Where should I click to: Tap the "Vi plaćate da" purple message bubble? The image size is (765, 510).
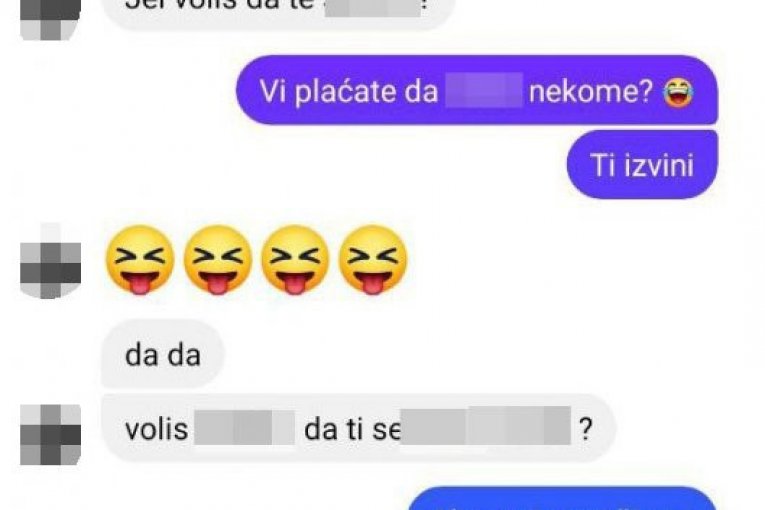[477, 90]
